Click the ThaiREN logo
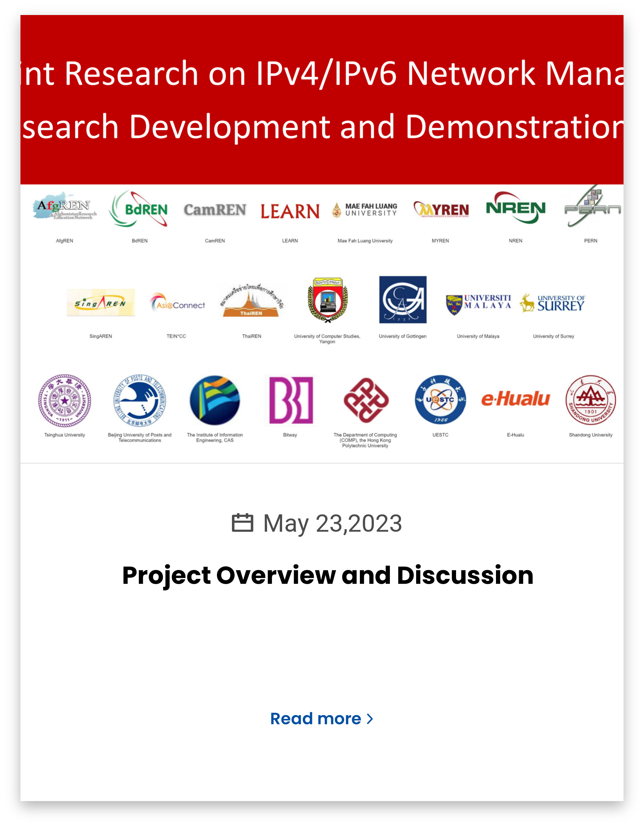Screen dimensions: 644x827 point(252,301)
